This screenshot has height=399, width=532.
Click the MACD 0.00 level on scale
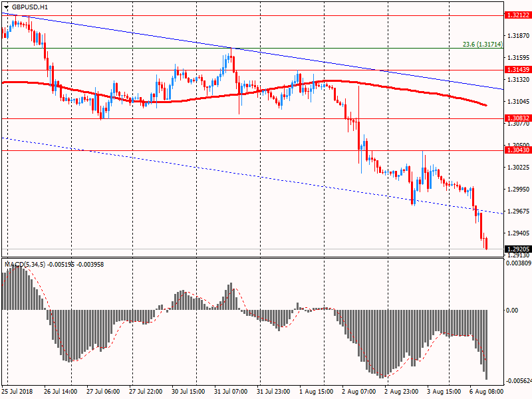(511, 311)
